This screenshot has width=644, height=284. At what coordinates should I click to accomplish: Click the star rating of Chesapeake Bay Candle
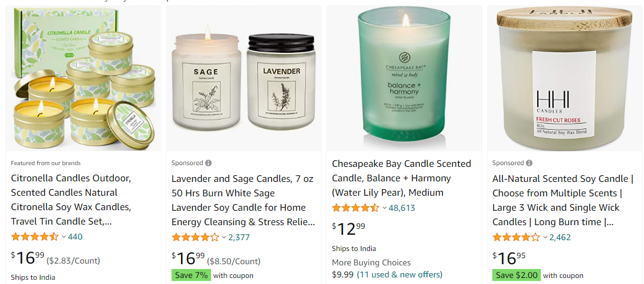pos(356,208)
